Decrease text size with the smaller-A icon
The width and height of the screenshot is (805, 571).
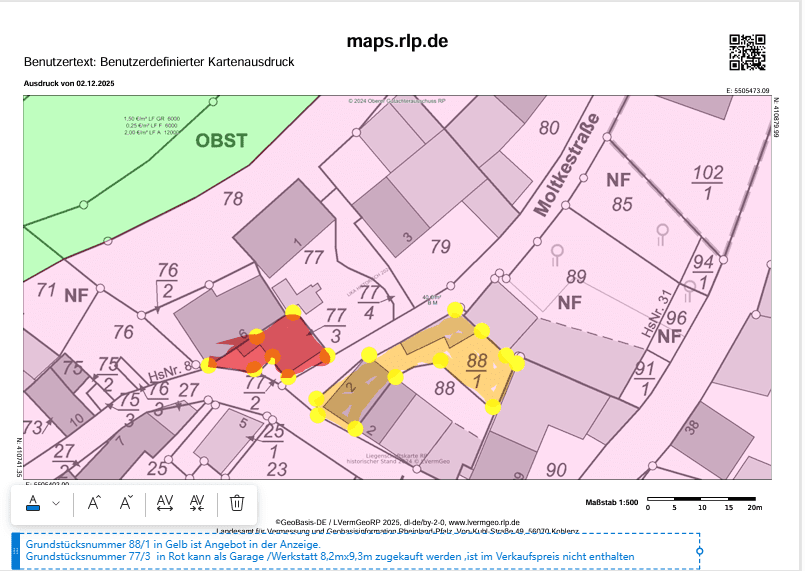(x=127, y=502)
